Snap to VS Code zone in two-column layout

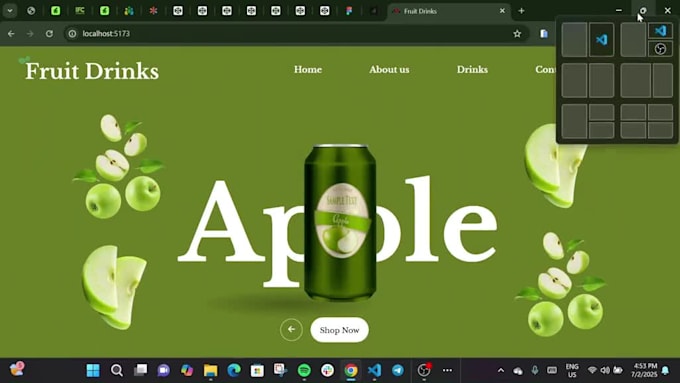(602, 39)
